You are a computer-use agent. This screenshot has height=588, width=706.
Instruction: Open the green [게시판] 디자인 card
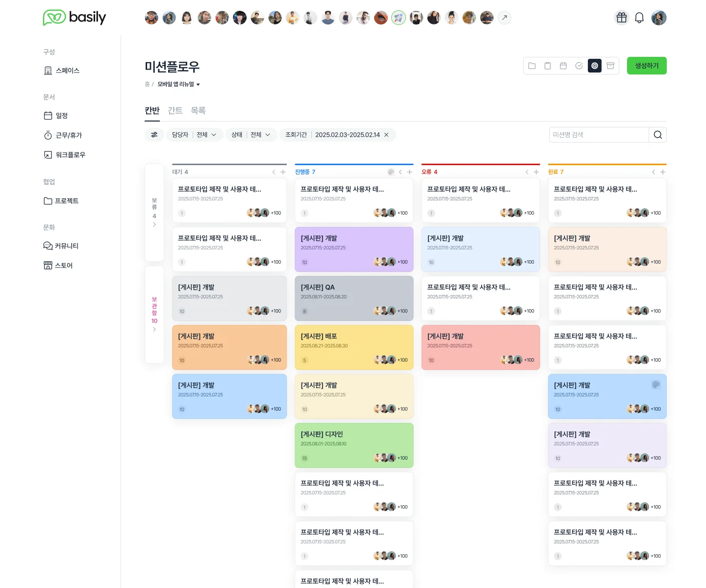[x=354, y=445]
